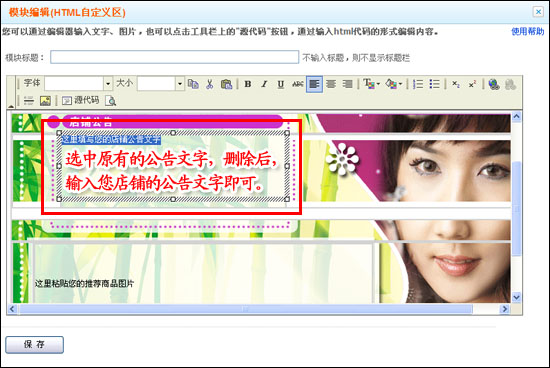Insert an image via picture icon
550x368 pixels.
45,101
